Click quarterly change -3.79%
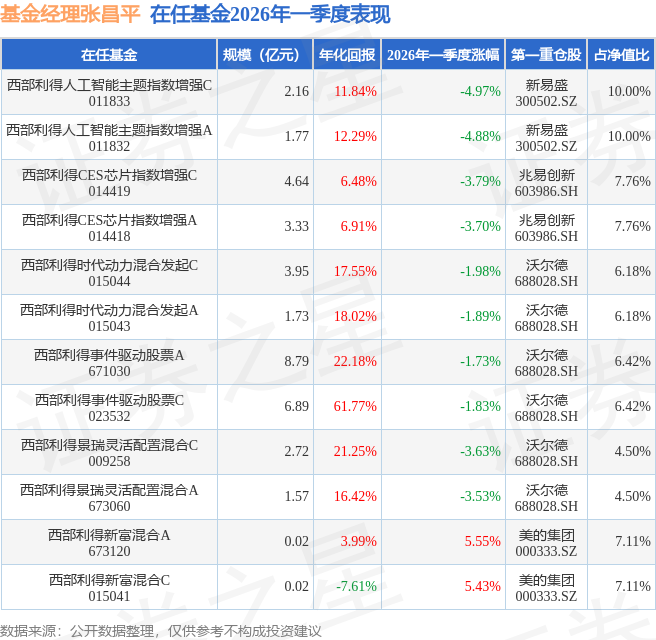 tap(480, 181)
